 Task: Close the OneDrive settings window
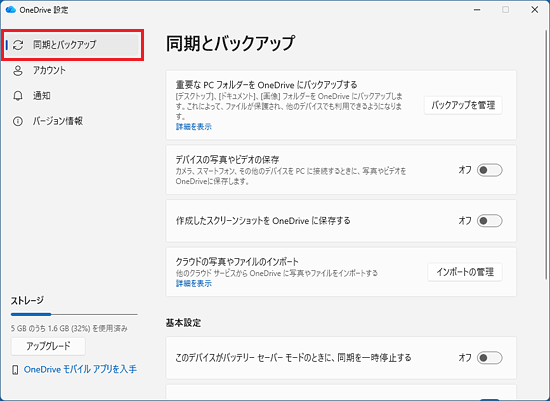pos(535,9)
